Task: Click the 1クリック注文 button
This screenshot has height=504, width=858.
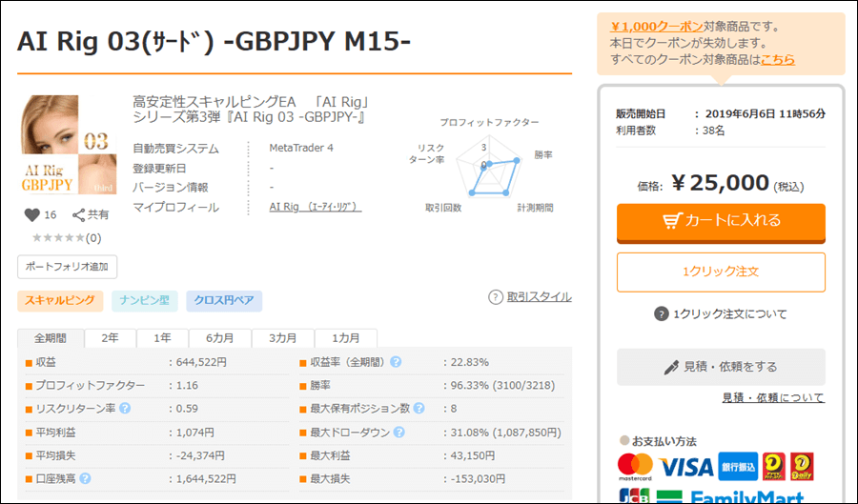Action: pos(721,272)
